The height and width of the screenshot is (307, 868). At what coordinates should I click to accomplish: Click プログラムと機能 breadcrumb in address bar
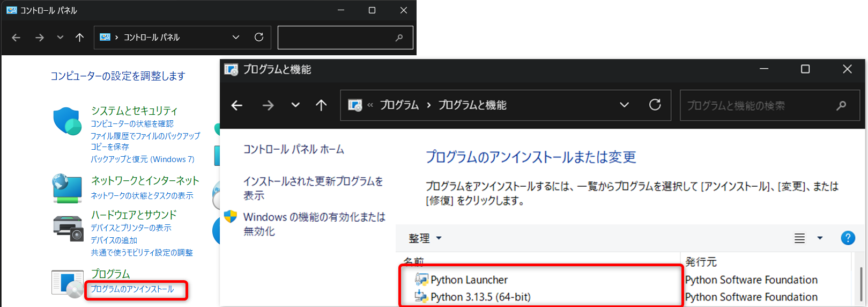tap(472, 105)
